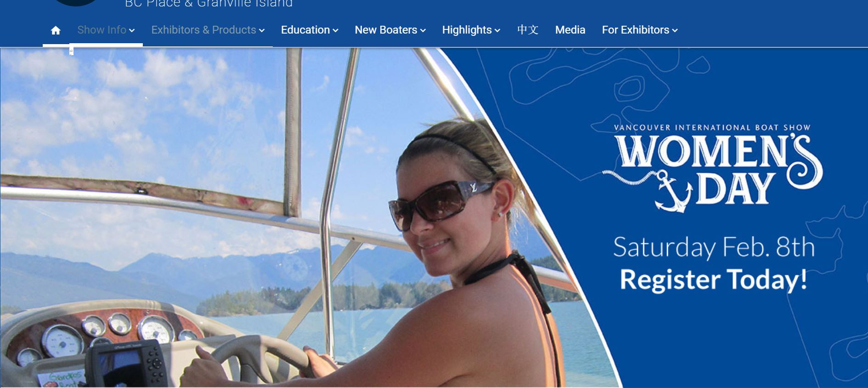Switch to the Chinese 中文 page

coord(528,30)
